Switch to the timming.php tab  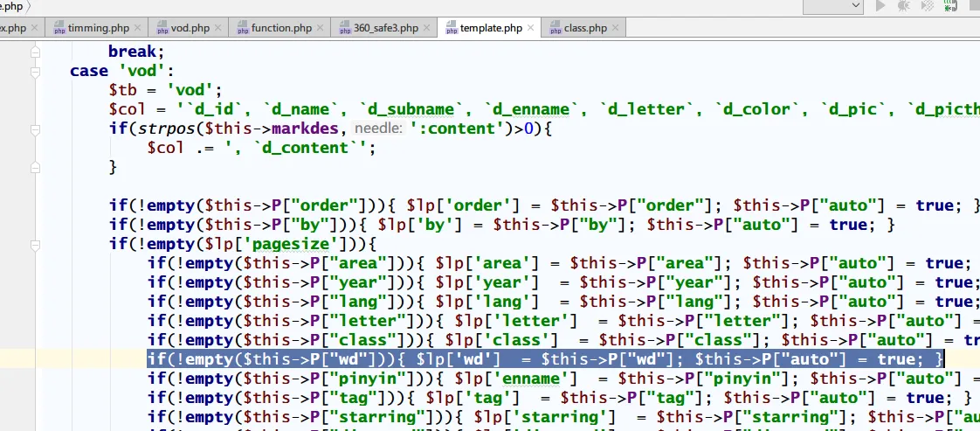coord(96,28)
